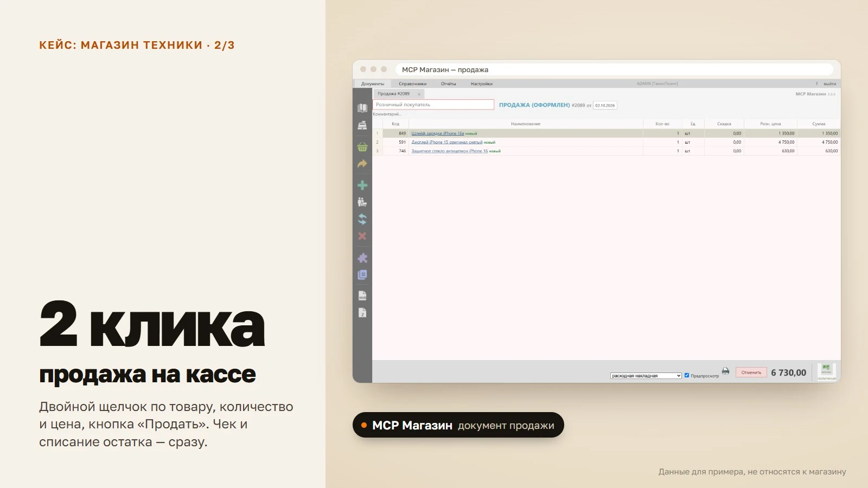Click the cash register sidebar icon
Screen dimensions: 868x488
[x=362, y=125]
